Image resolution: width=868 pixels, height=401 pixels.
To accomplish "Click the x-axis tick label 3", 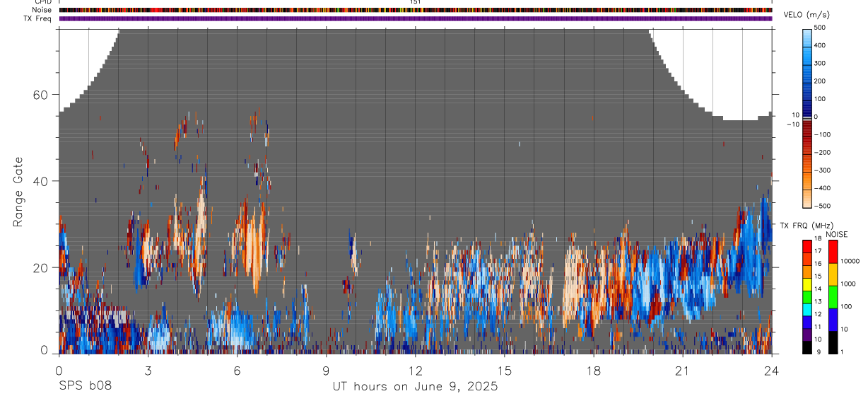I will coord(148,371).
